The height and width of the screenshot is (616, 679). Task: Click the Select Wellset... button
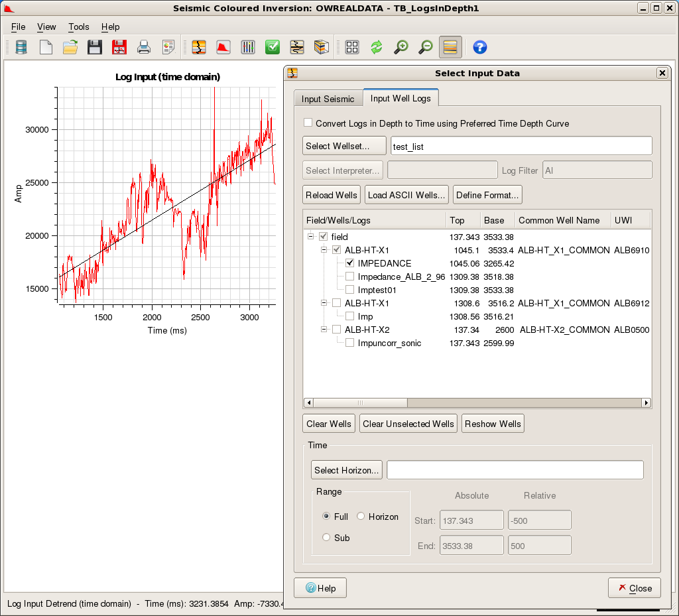click(344, 146)
